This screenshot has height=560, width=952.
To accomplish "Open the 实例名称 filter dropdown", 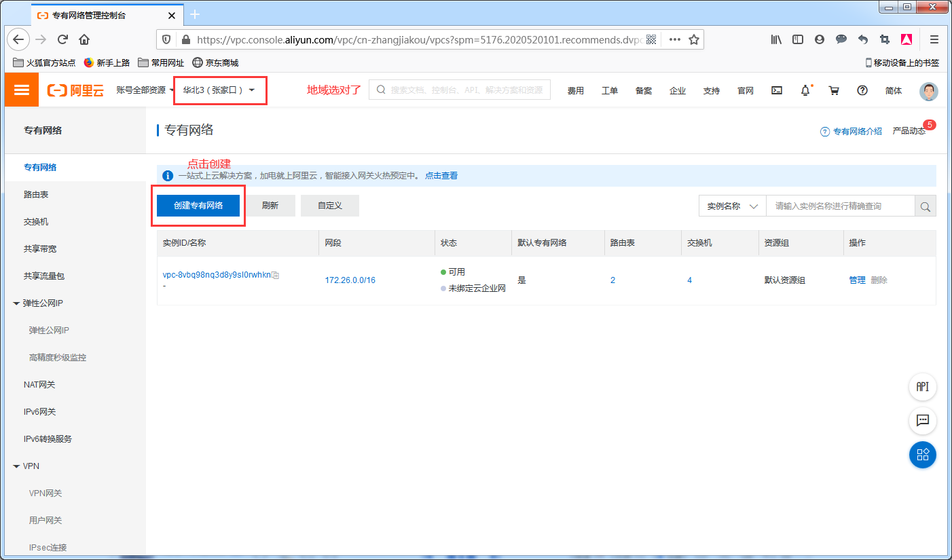I will pos(732,206).
